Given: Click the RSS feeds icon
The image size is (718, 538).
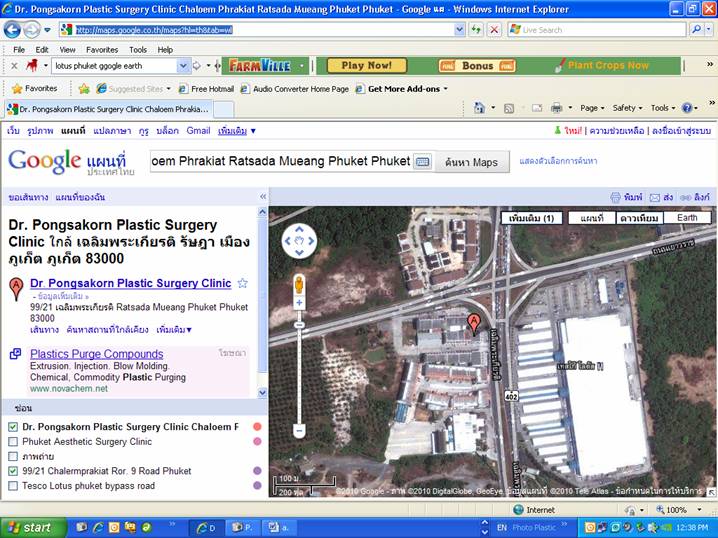Looking at the screenshot, I should tap(509, 108).
